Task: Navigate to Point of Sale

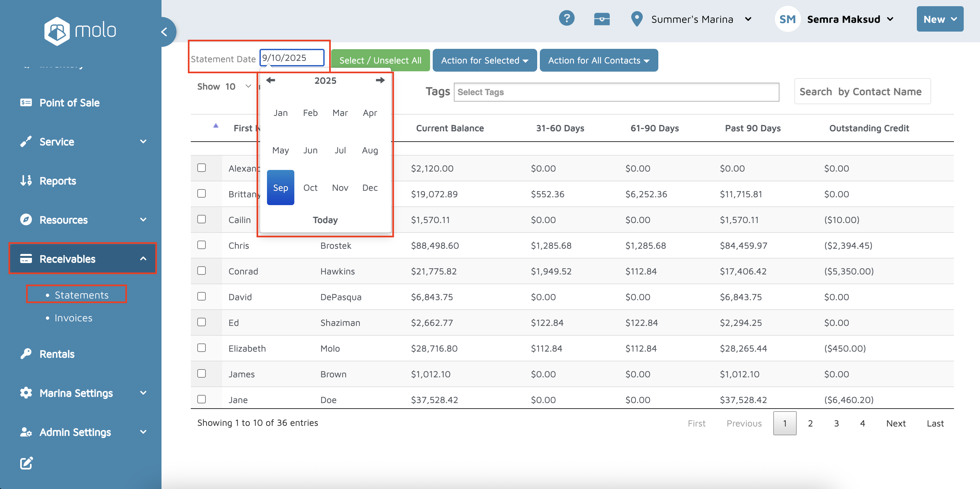Action: (x=69, y=102)
